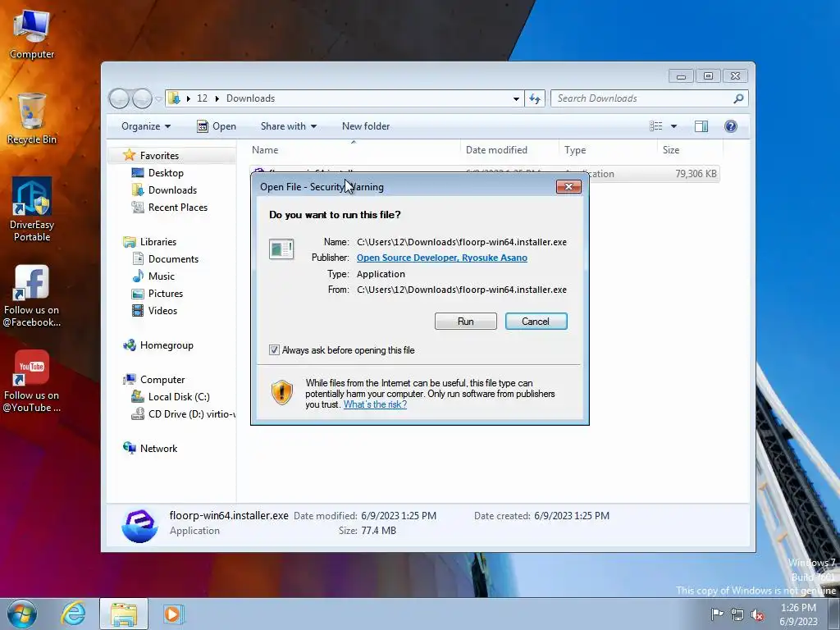
Task: Select the Pictures library
Action: click(x=166, y=294)
